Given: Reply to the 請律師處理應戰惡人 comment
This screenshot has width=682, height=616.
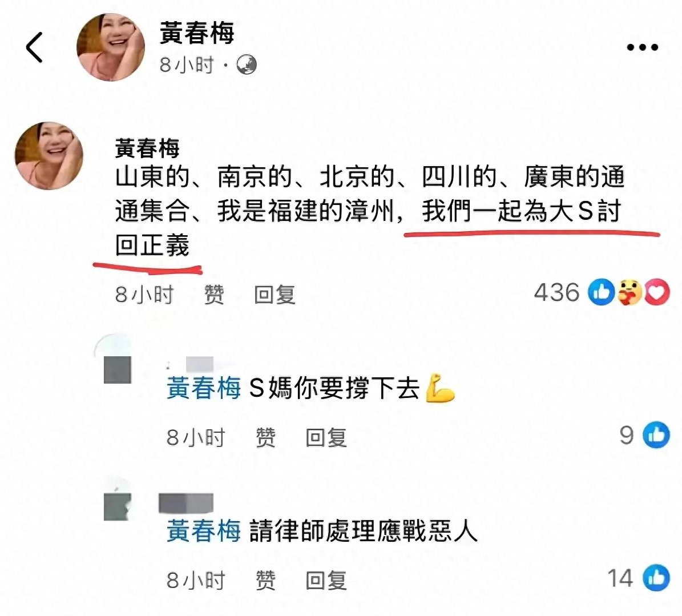Looking at the screenshot, I should coord(326,581).
